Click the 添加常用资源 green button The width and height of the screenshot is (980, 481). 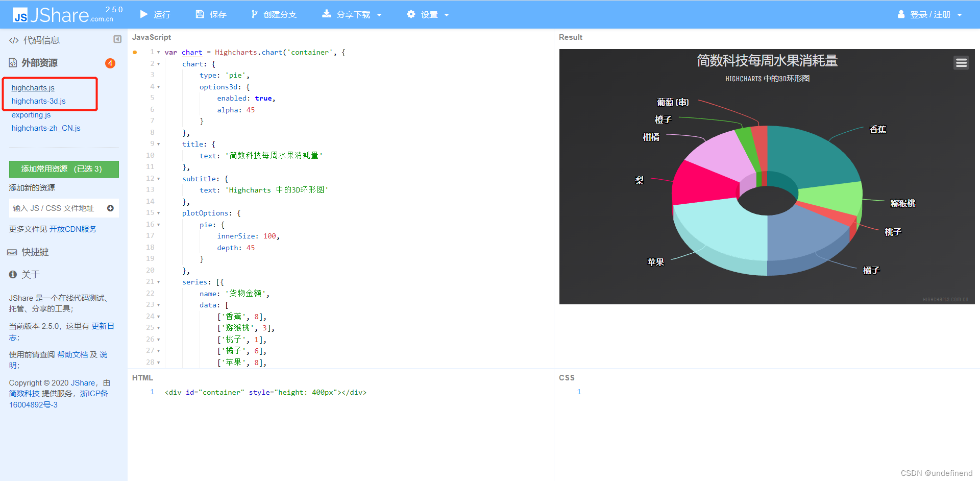pos(64,169)
